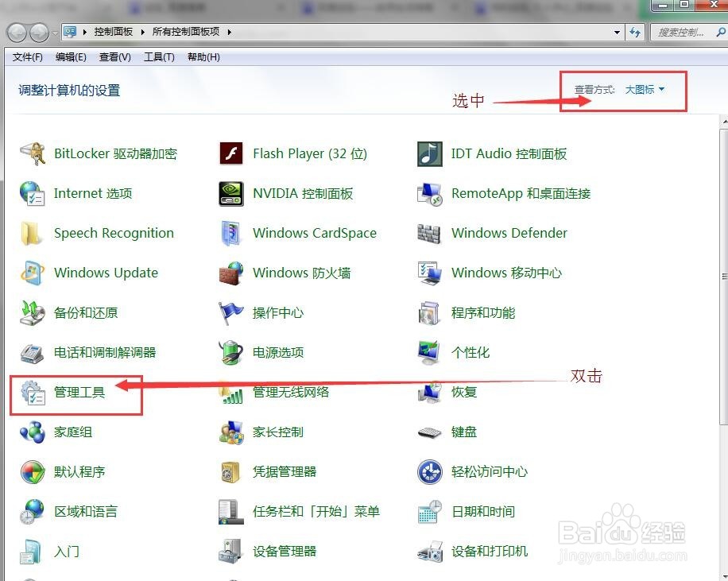The image size is (728, 581).
Task: Click the 程序和功能 icon
Action: [x=429, y=313]
